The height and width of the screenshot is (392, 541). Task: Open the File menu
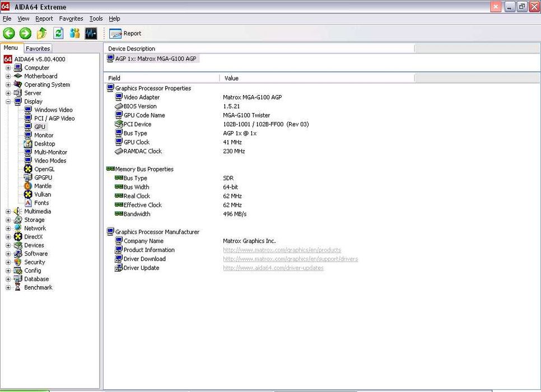click(x=7, y=18)
